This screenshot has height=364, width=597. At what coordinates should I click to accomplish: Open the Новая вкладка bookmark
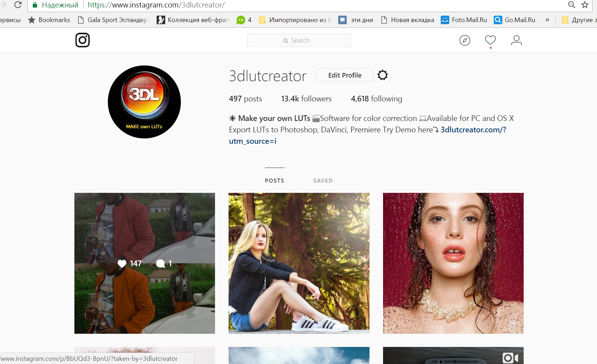coord(407,20)
